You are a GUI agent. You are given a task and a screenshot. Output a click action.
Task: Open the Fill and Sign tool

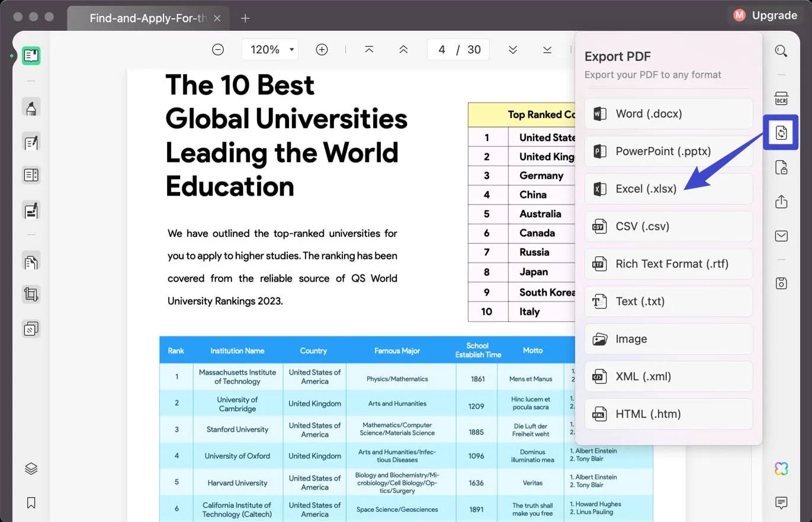click(x=31, y=210)
